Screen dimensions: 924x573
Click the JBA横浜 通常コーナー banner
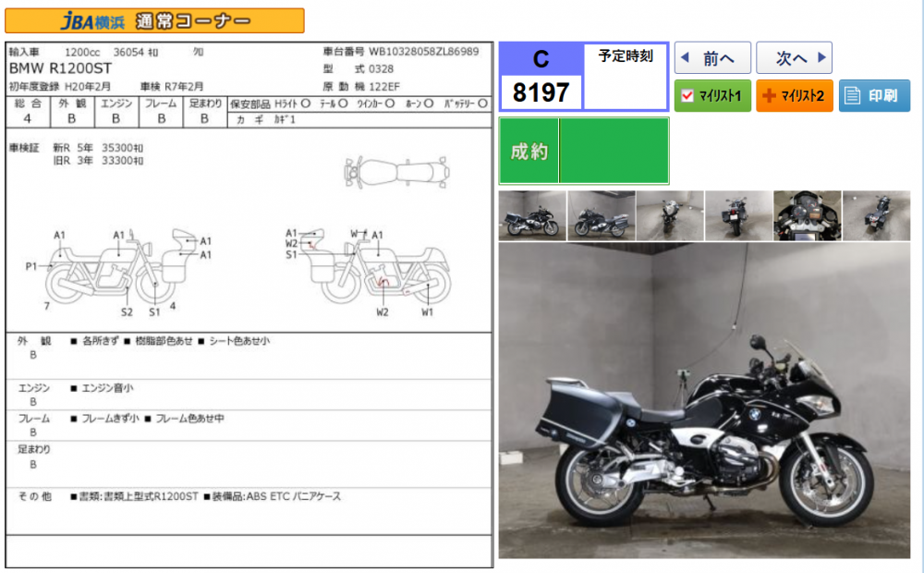[155, 21]
